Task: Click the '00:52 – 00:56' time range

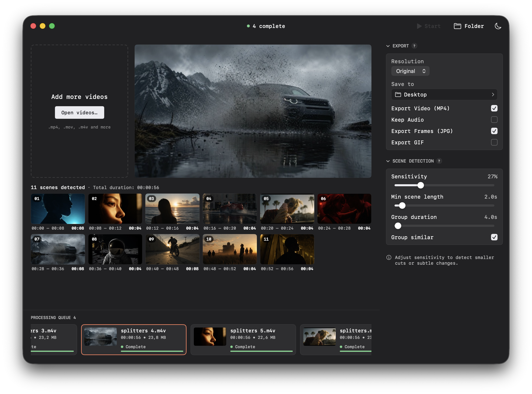Action: 277,269
